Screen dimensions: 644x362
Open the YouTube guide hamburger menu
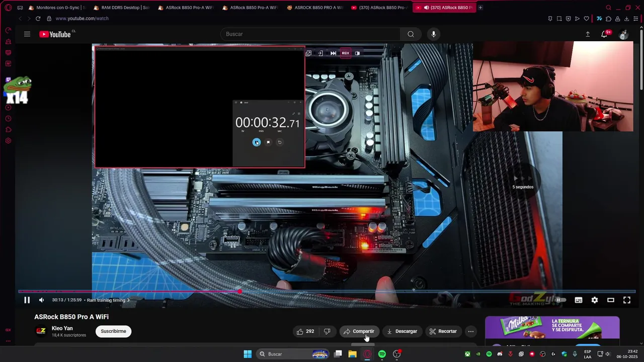pyautogui.click(x=27, y=34)
